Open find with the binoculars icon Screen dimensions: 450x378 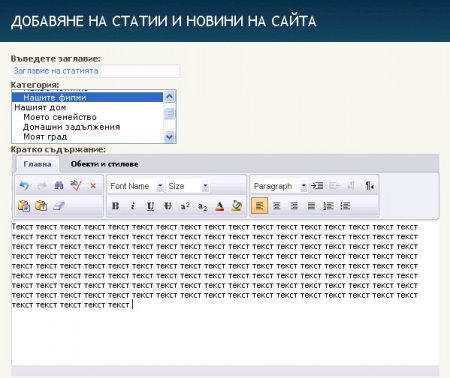pyautogui.click(x=59, y=185)
